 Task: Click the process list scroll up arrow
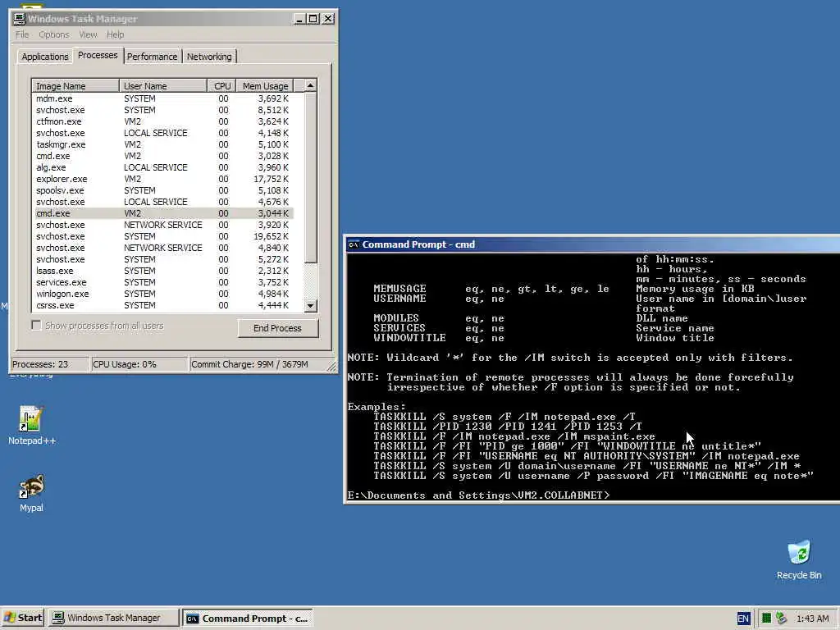[x=310, y=85]
